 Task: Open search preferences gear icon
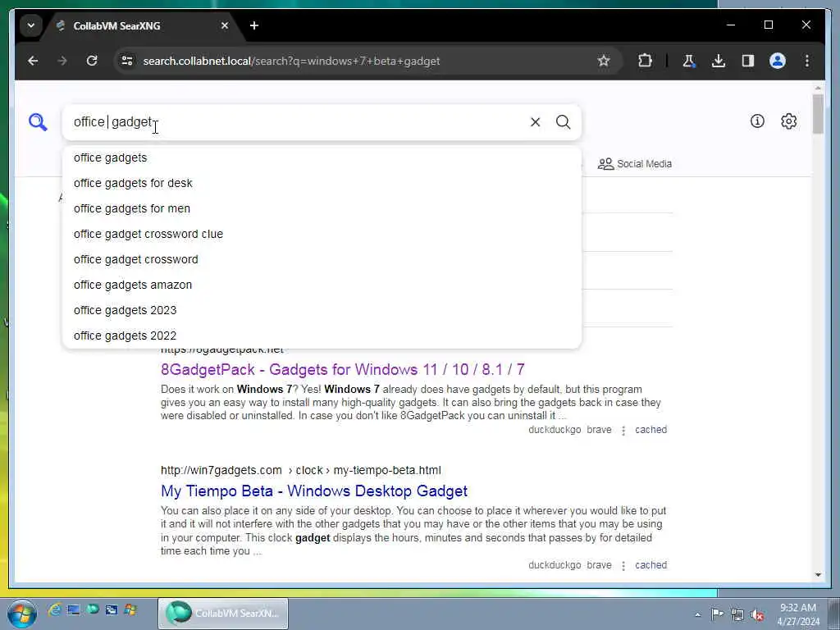click(788, 121)
